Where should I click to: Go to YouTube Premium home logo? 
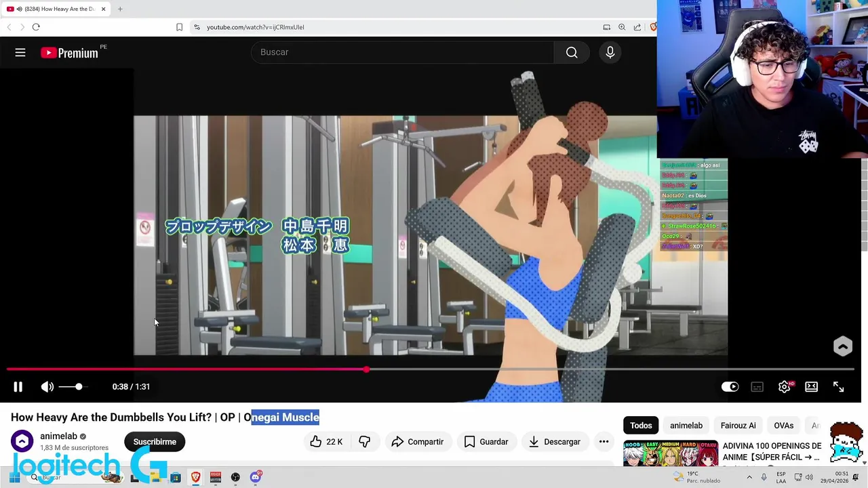coord(69,53)
